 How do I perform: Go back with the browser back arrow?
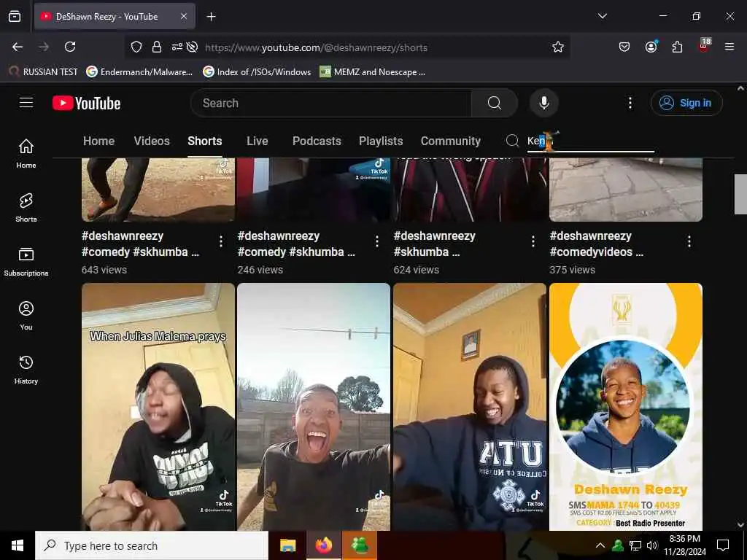point(18,47)
